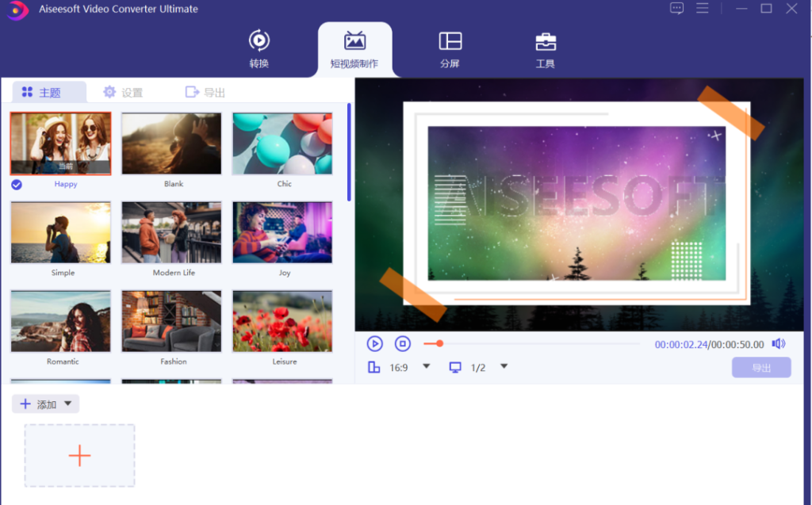Image resolution: width=812 pixels, height=505 pixels.
Task: Click the playback progress slider
Action: pos(531,343)
